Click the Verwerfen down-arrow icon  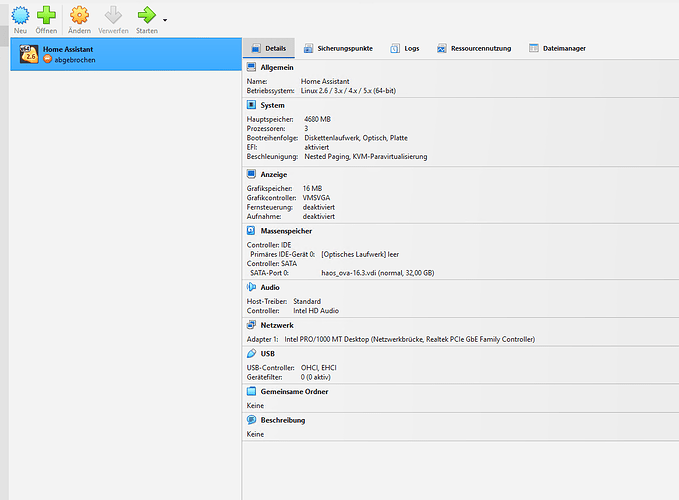click(113, 16)
